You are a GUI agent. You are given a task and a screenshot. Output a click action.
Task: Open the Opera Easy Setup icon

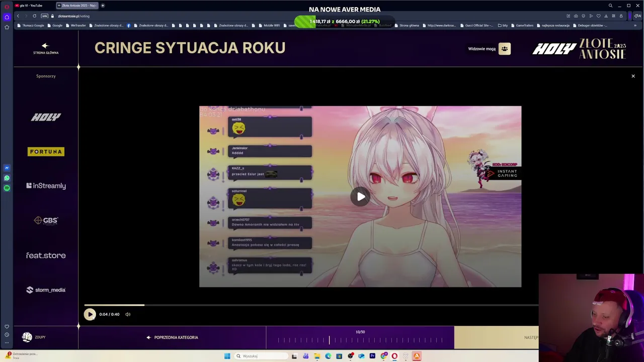pyautogui.click(x=613, y=16)
